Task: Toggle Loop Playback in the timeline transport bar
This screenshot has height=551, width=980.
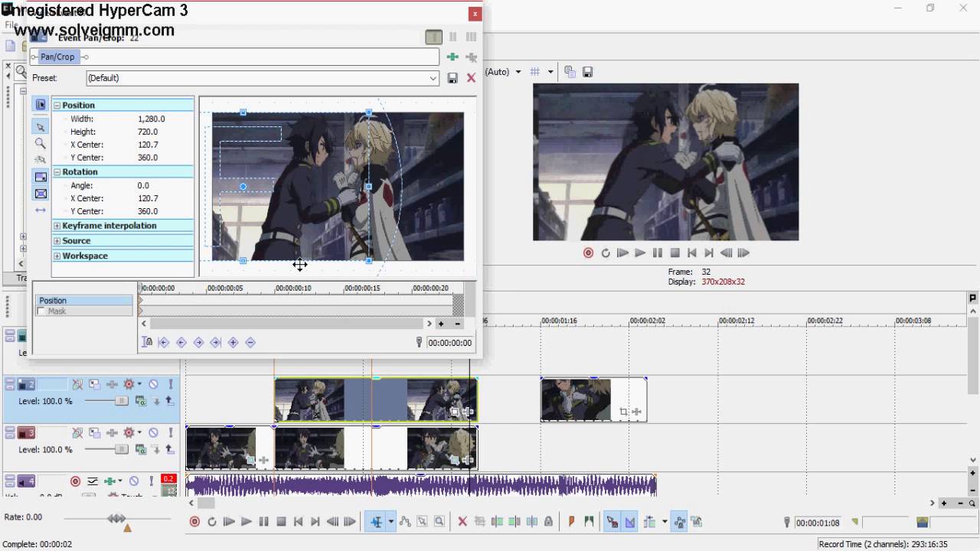Action: click(x=212, y=522)
